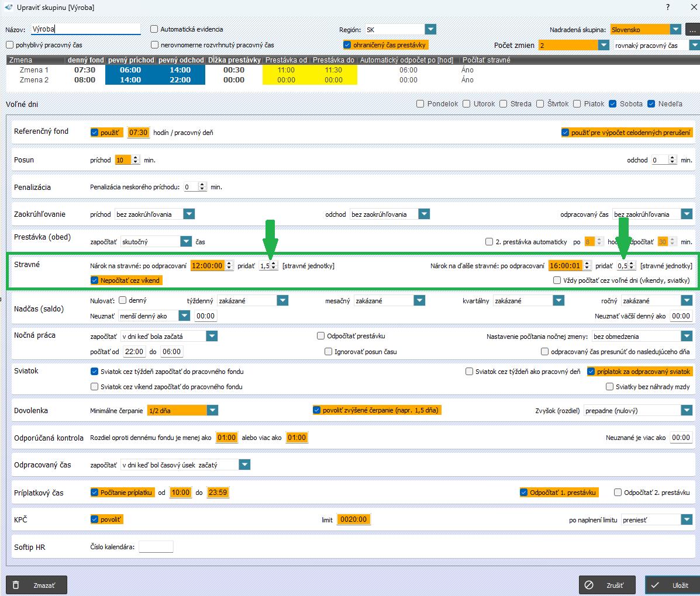Open Minimálne čerpanie 1/2 dňa dropdown

212,410
